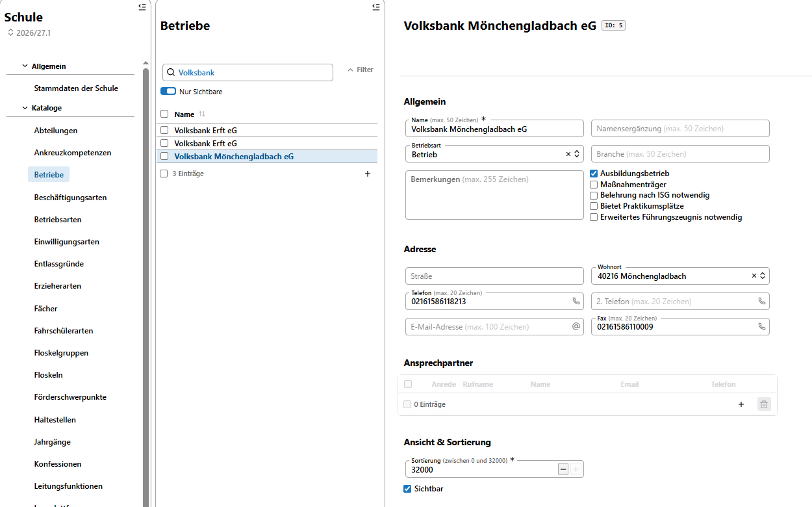Viewport: 812px width, 507px height.
Task: Click into the Volksbank search field
Action: click(247, 73)
